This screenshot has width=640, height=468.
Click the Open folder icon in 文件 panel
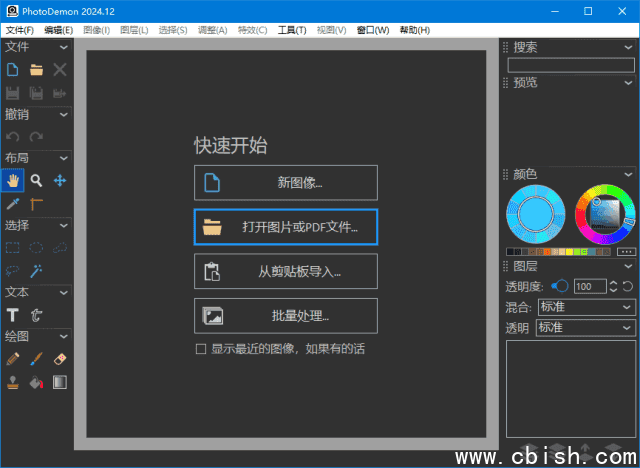click(36, 70)
